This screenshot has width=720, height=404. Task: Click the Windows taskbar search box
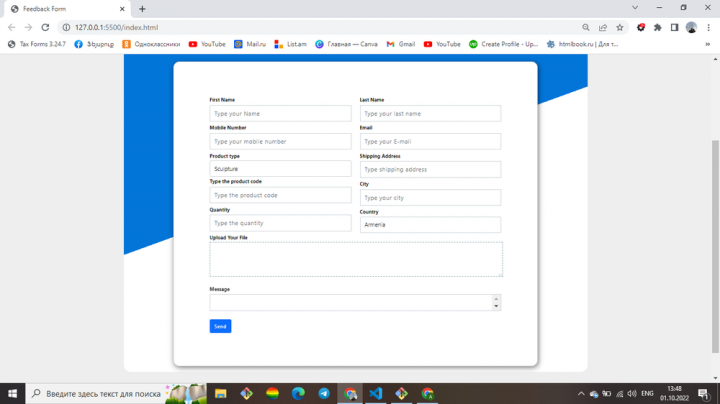click(116, 393)
